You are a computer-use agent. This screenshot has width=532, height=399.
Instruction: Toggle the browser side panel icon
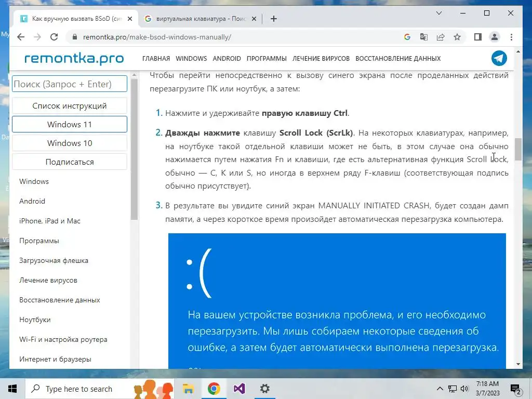(x=478, y=37)
